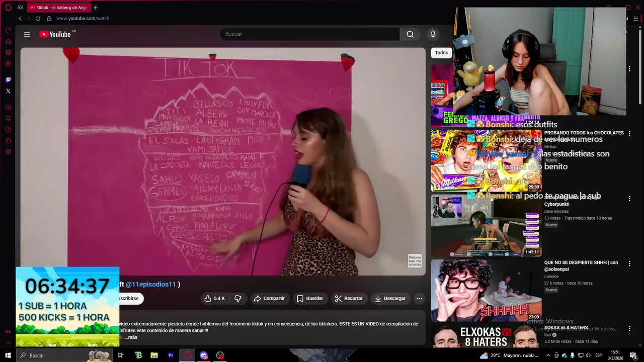Click the Windows taskbar Buscar search box
The width and height of the screenshot is (644, 362).
point(64,355)
